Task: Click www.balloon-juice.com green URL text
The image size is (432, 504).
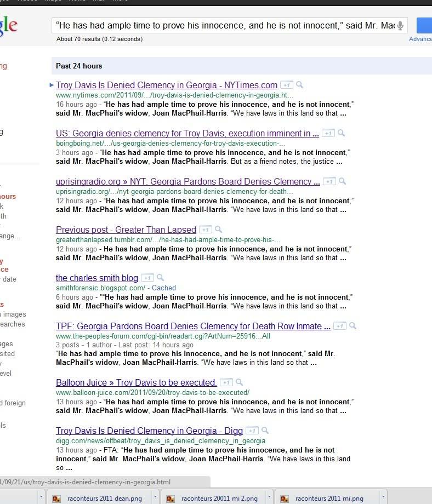Action: pos(152,392)
